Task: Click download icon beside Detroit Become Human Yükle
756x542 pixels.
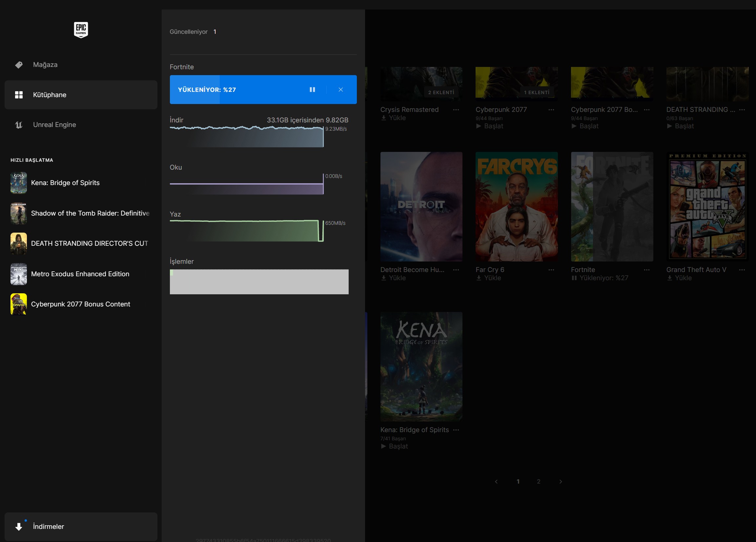Action: click(x=384, y=278)
